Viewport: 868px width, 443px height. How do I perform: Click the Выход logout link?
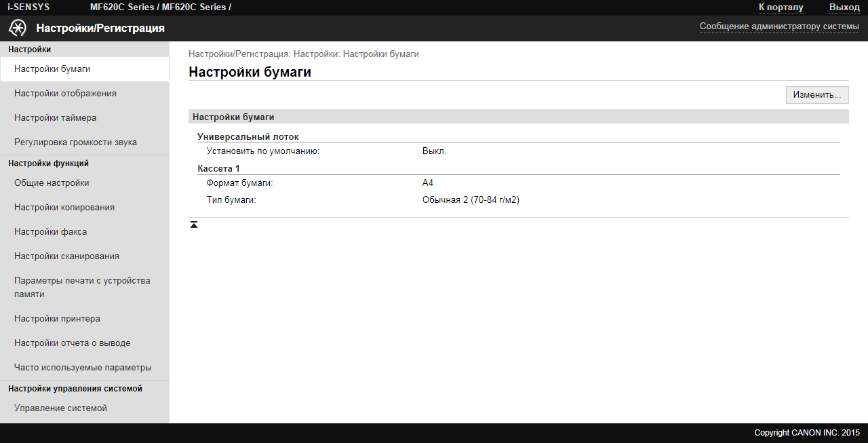tap(844, 7)
